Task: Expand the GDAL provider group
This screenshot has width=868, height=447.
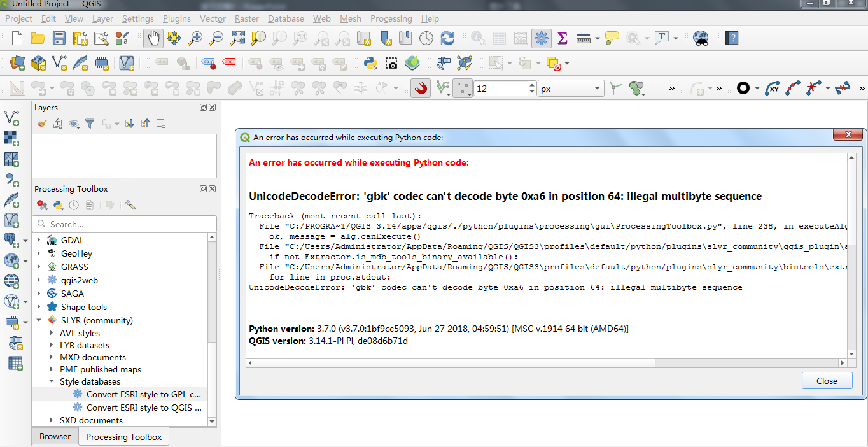Action: 38,240
